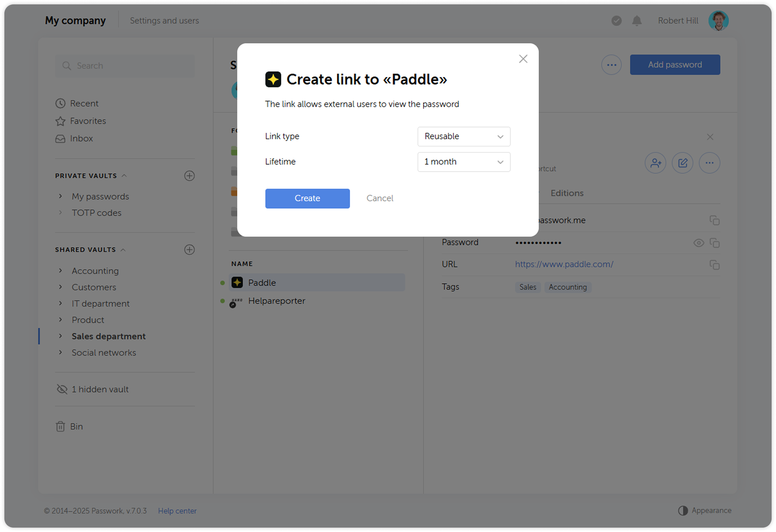
Task: Switch to the Editions tab
Action: [x=567, y=193]
